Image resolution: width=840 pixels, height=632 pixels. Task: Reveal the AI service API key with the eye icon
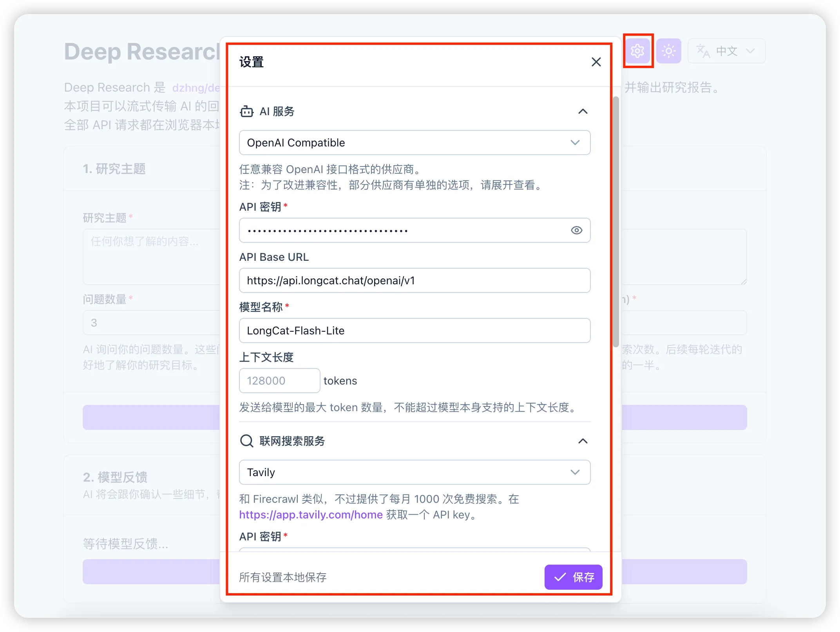pyautogui.click(x=576, y=230)
